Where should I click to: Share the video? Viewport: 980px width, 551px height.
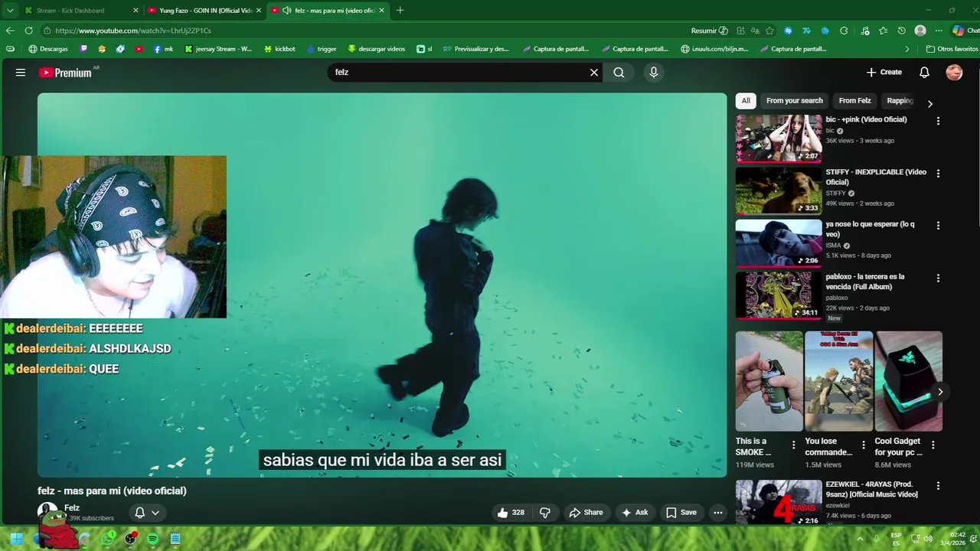(x=586, y=513)
